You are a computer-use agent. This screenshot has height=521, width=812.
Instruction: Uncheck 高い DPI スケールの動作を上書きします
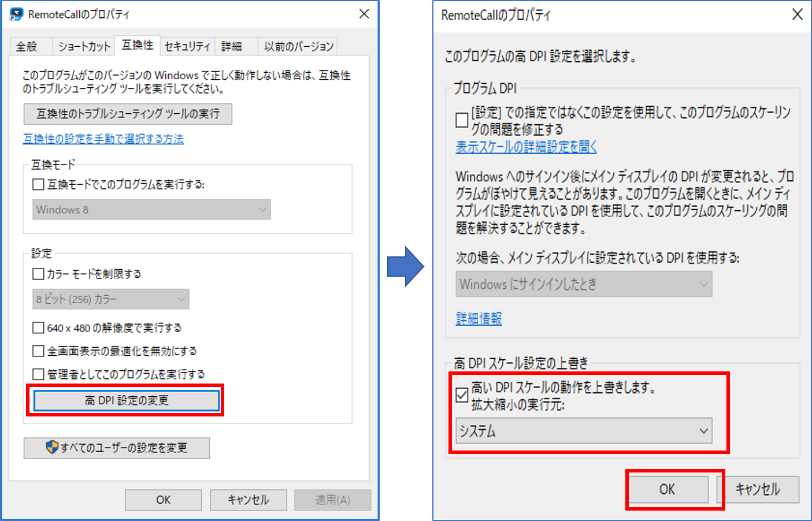(462, 395)
